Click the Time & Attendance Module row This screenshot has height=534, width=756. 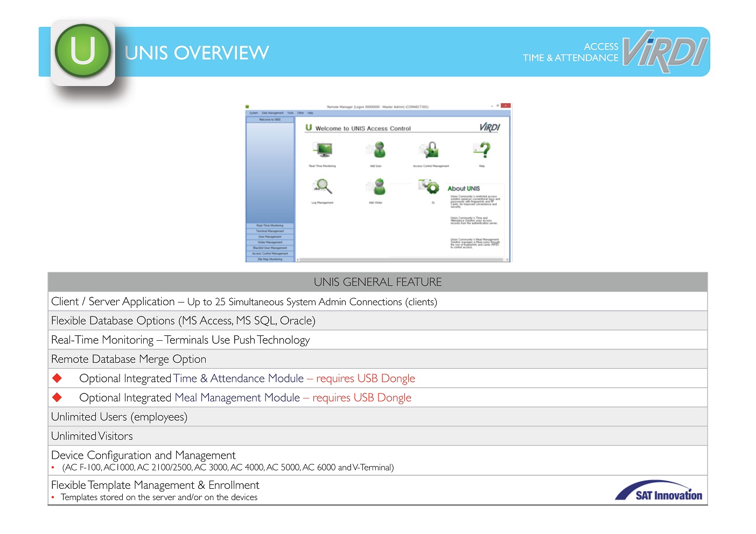coord(377,378)
